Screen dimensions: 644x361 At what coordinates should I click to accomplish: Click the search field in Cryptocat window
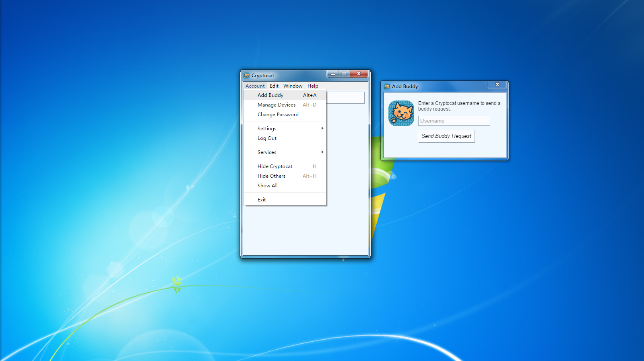pos(345,98)
